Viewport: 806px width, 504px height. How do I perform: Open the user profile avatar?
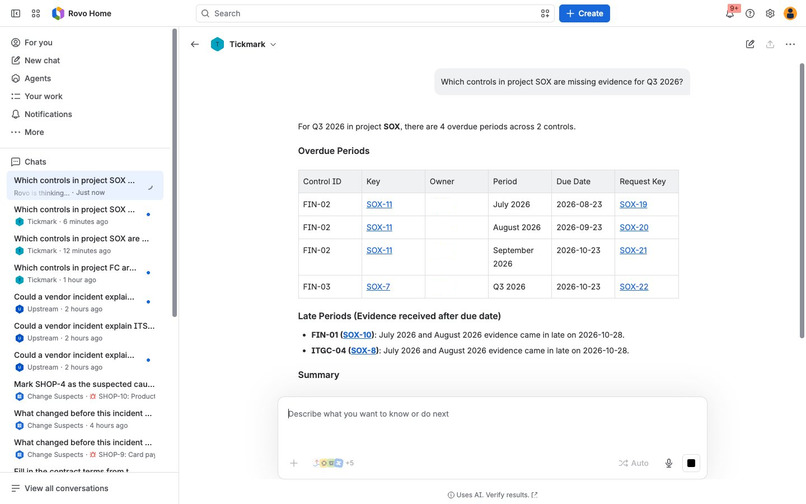790,13
